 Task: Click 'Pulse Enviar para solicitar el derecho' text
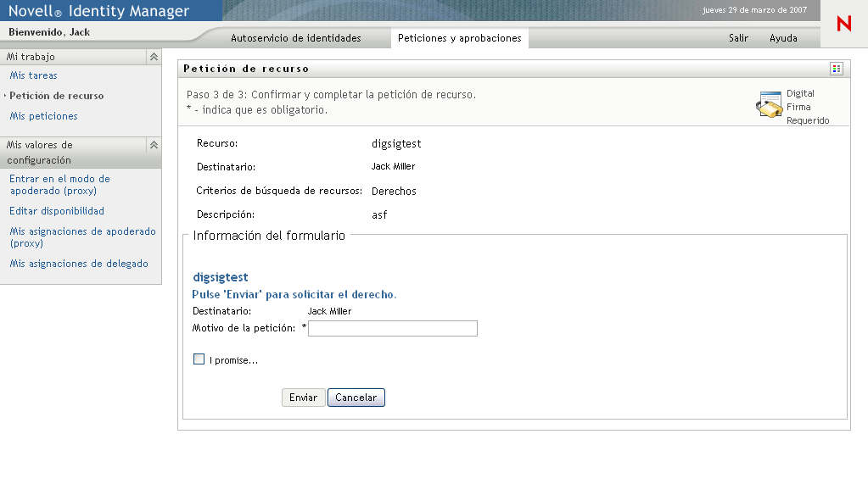[294, 295]
